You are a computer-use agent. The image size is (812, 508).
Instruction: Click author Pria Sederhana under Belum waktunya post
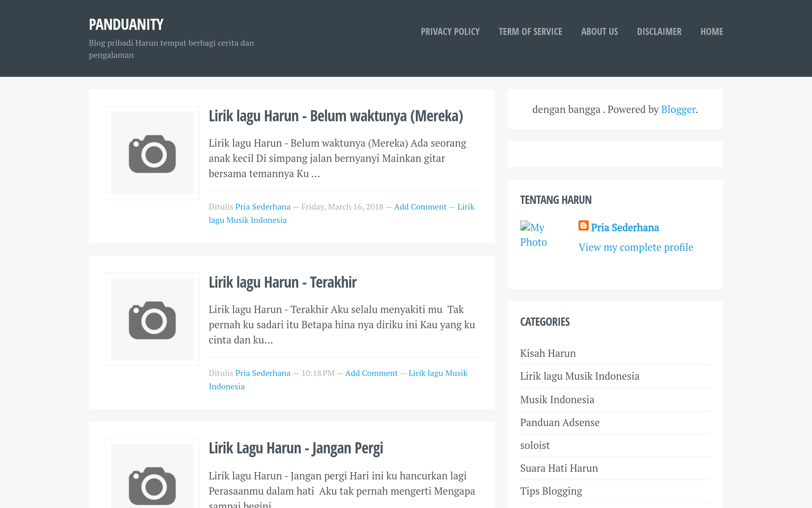tap(263, 207)
